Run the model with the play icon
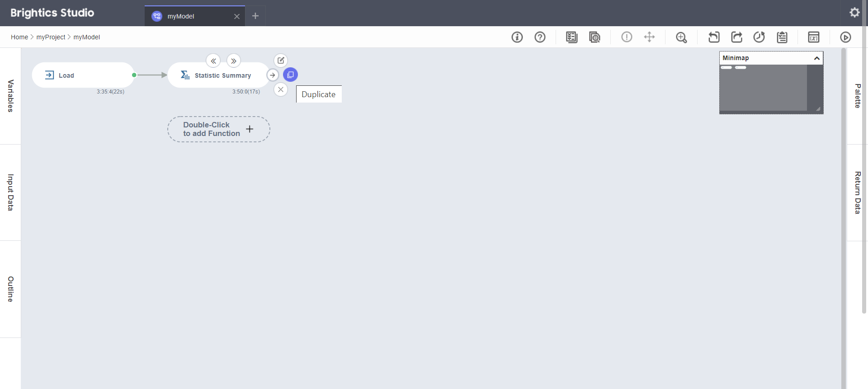Viewport: 868px width, 389px height. (845, 37)
